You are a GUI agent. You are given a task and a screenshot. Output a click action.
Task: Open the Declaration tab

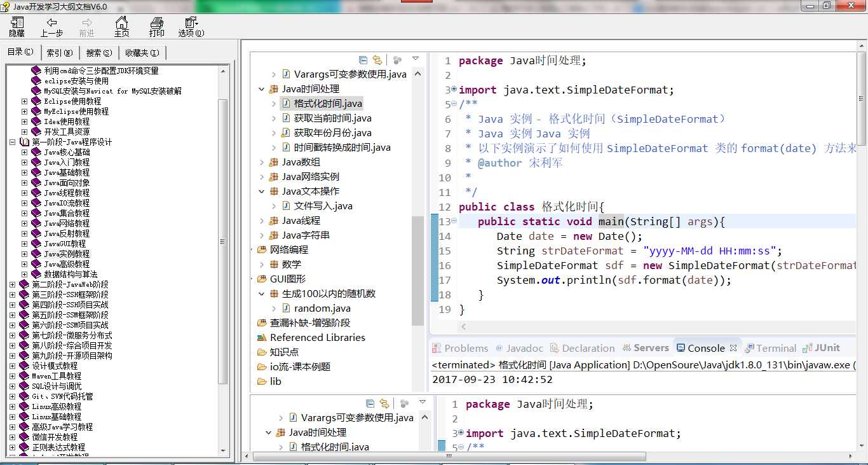[x=583, y=348]
